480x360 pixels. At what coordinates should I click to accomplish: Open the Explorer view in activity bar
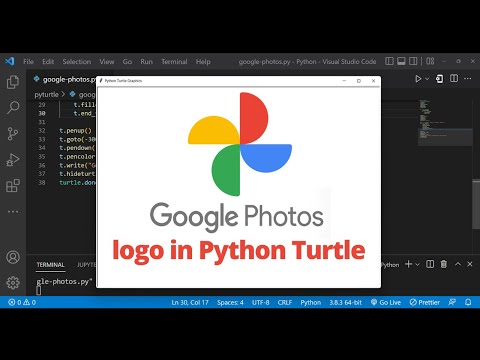tap(13, 82)
